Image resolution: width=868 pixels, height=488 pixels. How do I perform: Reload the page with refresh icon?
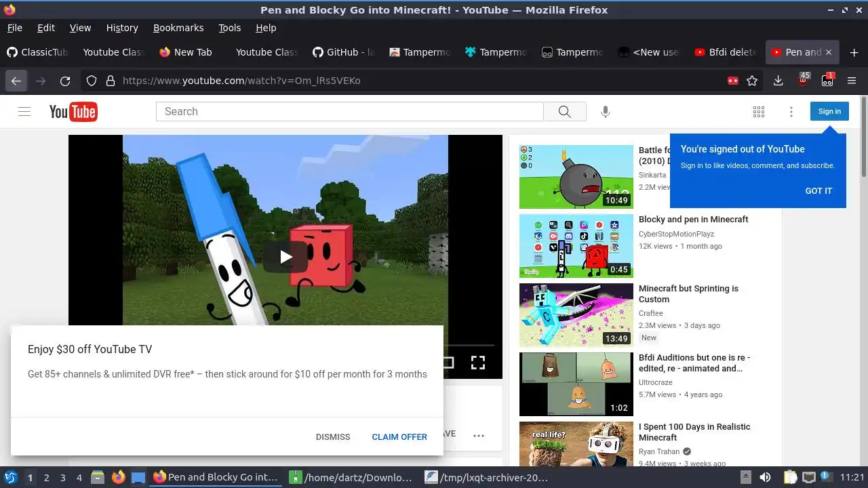coord(65,81)
